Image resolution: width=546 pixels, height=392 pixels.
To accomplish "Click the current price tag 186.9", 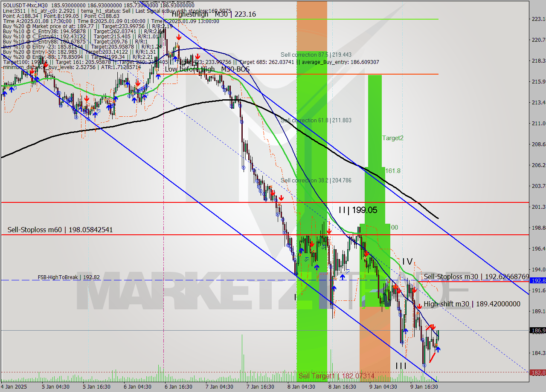I will (x=538, y=330).
